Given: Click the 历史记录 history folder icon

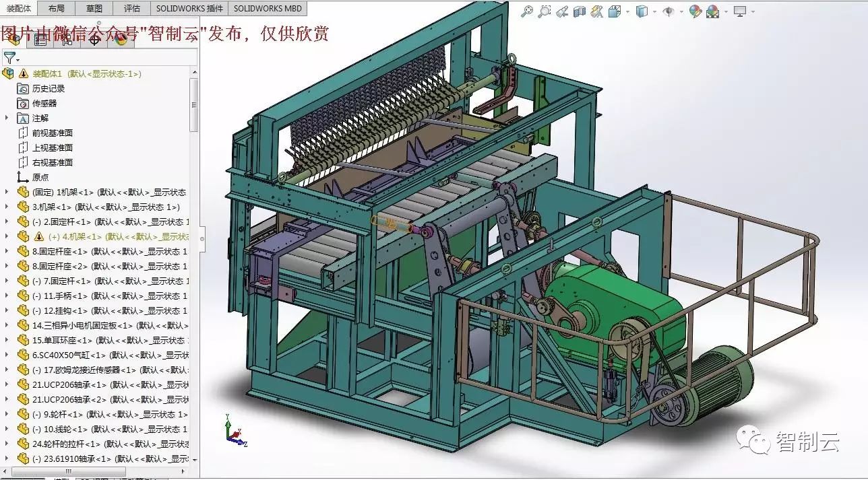Looking at the screenshot, I should click(23, 88).
